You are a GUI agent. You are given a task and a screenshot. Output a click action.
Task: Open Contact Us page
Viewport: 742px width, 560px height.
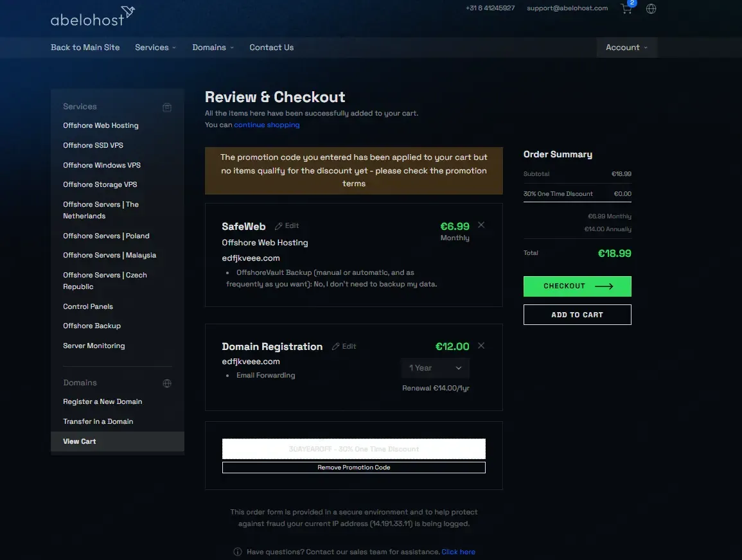(272, 48)
